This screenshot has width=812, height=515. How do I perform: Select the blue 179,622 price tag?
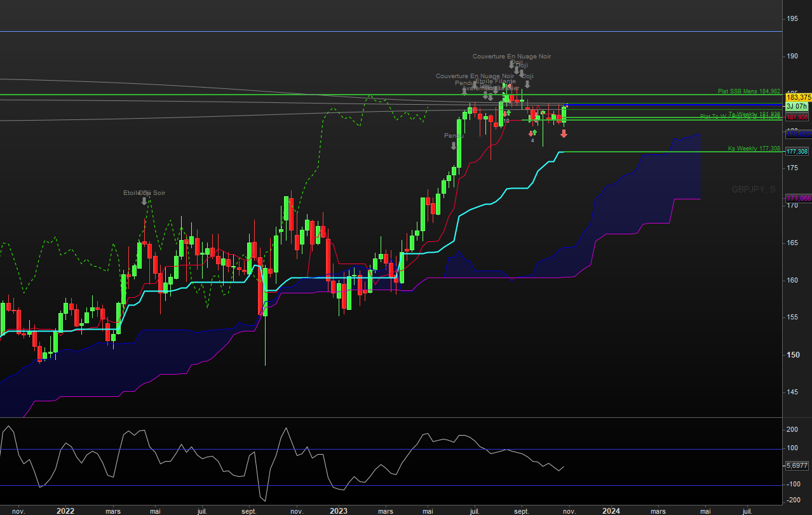pos(798,135)
